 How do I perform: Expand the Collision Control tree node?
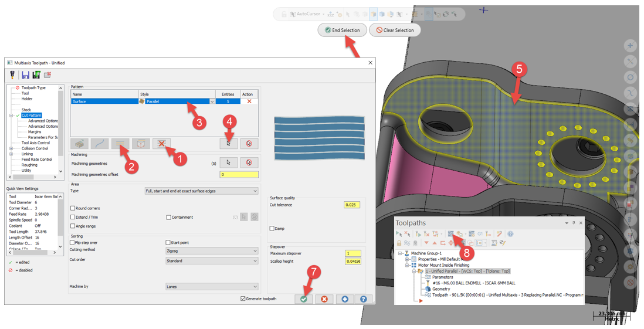point(11,148)
